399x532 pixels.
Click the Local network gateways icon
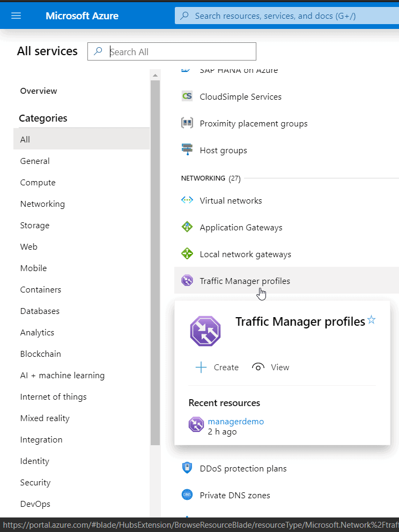click(187, 254)
